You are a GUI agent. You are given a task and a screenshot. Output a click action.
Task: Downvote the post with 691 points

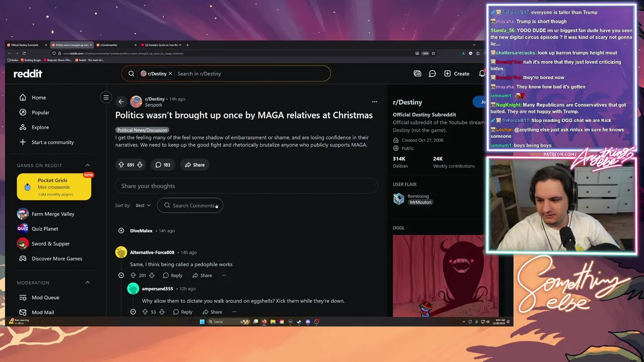(140, 165)
